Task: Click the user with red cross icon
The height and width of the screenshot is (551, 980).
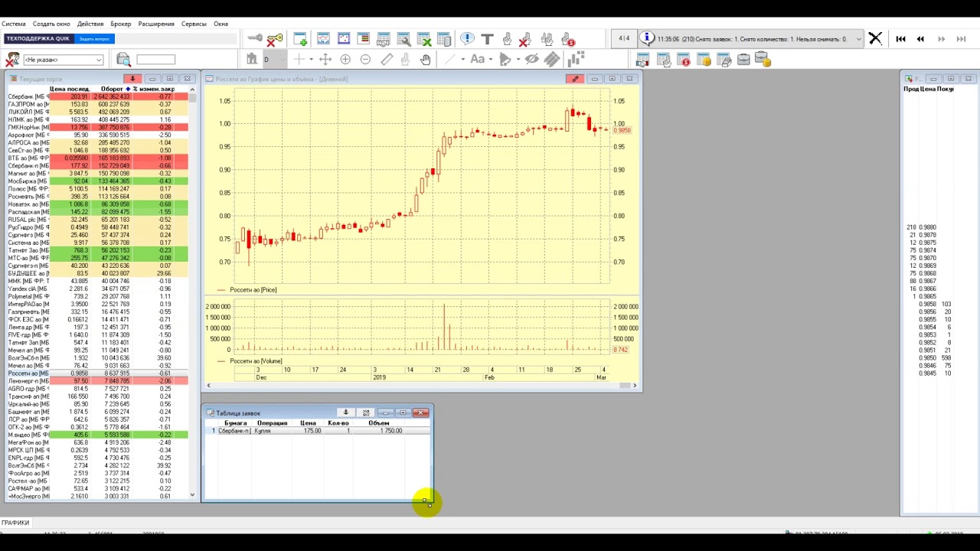Action: coord(12,60)
